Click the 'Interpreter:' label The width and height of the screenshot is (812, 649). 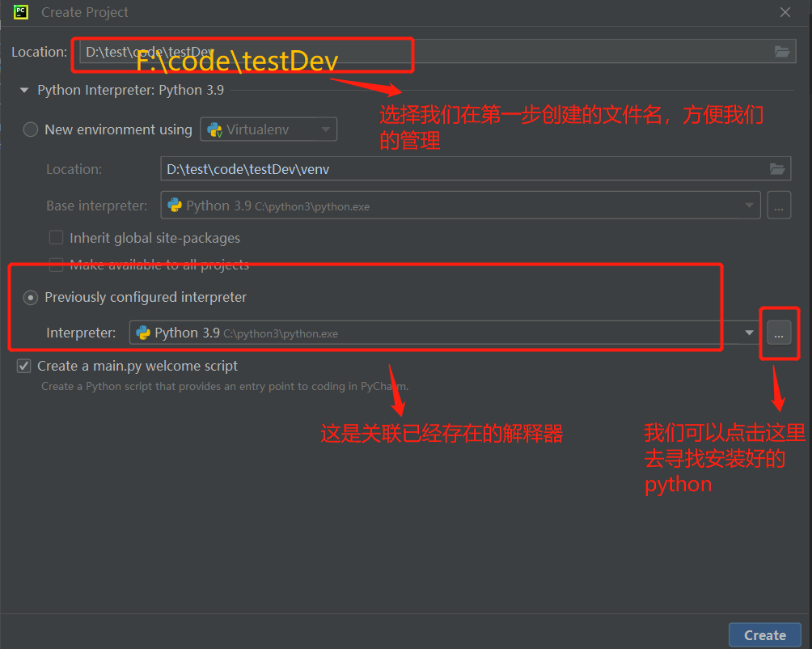81,333
